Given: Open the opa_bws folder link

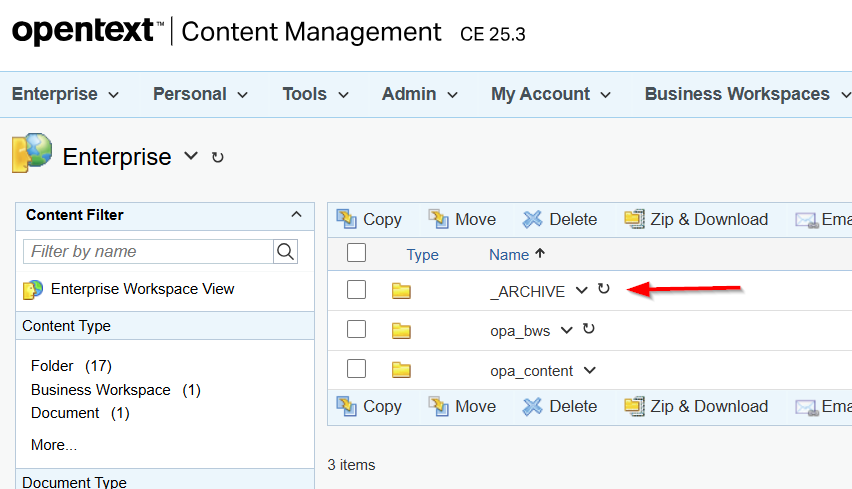Looking at the screenshot, I should point(520,331).
